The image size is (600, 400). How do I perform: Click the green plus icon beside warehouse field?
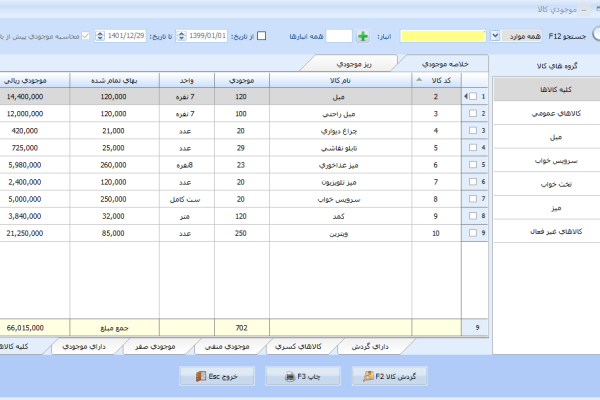[x=362, y=36]
